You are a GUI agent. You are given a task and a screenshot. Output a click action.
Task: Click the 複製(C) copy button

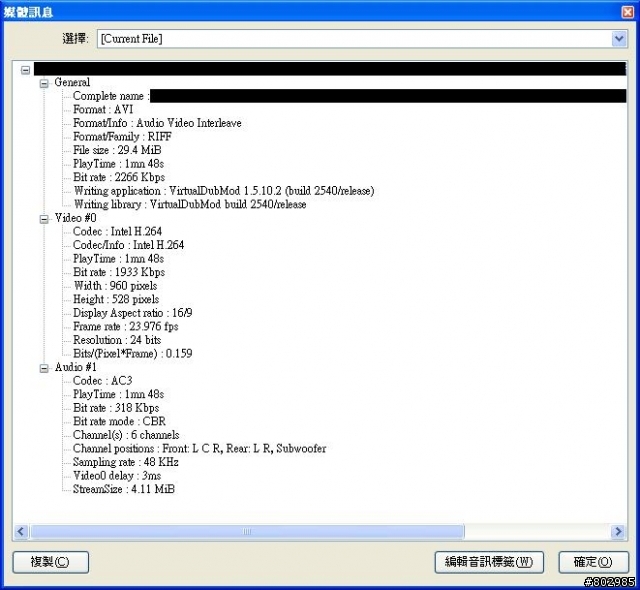[51, 562]
